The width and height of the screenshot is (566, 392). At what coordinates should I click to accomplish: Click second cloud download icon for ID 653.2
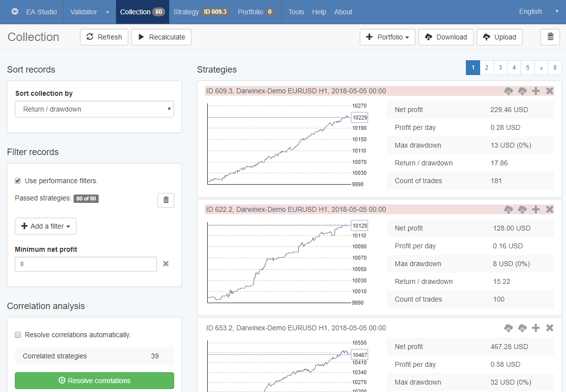click(x=522, y=328)
